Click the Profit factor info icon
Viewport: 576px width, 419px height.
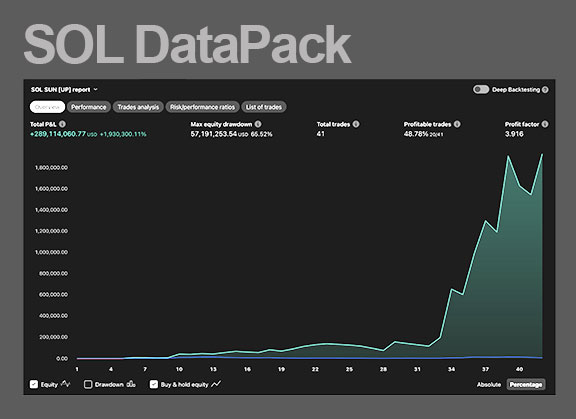545,124
